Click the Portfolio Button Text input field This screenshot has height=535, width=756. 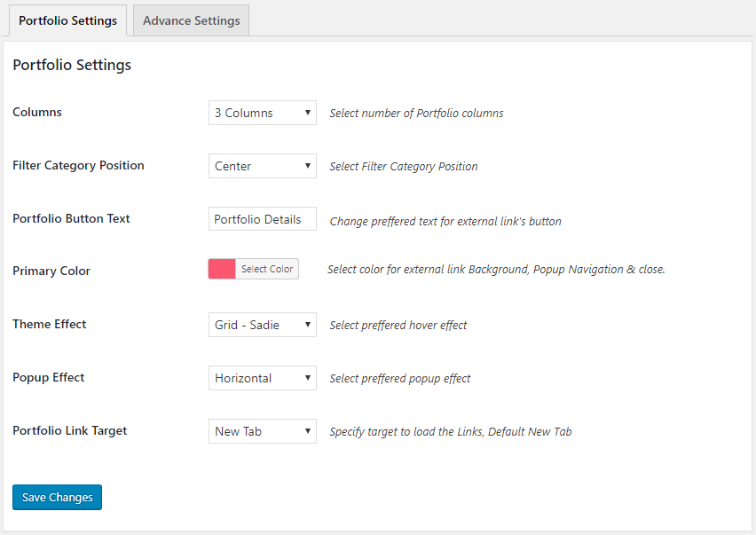click(262, 219)
